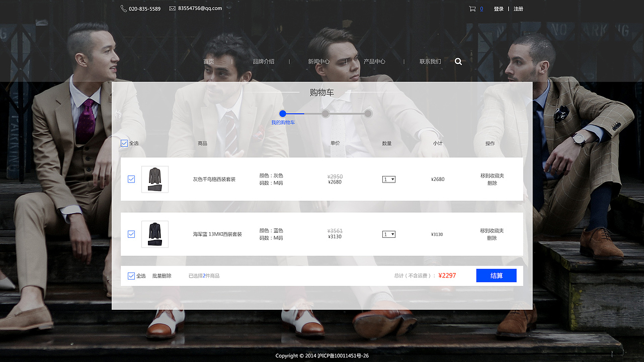Select the 首页 menu item
Viewport: 644px width, 362px height.
tap(208, 61)
